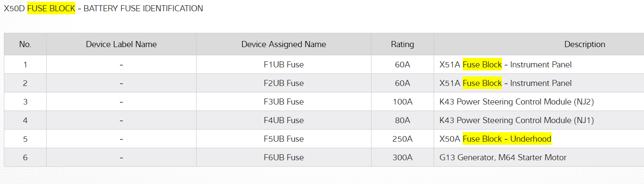Select the 300A rating value
Viewport: 644px width, 184px height.
[402, 158]
